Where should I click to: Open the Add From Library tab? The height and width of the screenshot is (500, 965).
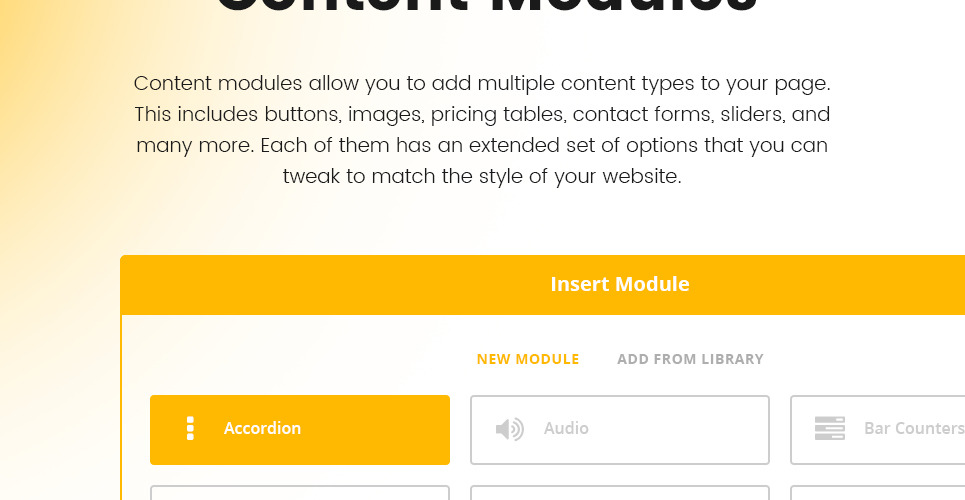(x=690, y=359)
